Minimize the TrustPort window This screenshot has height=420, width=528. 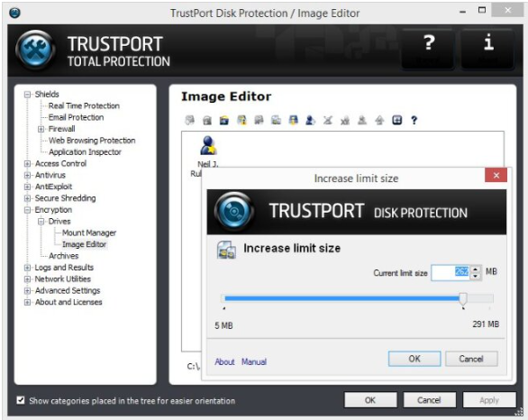click(x=463, y=12)
